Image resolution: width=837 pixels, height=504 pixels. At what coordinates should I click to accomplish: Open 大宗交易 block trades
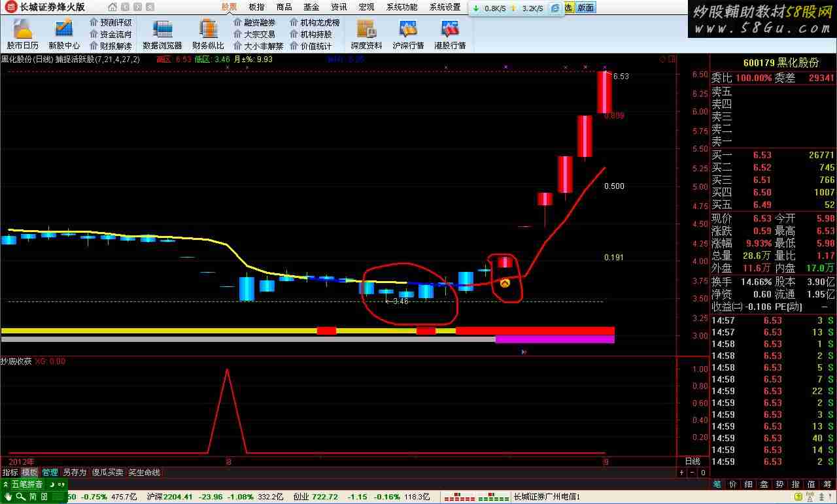coord(254,34)
